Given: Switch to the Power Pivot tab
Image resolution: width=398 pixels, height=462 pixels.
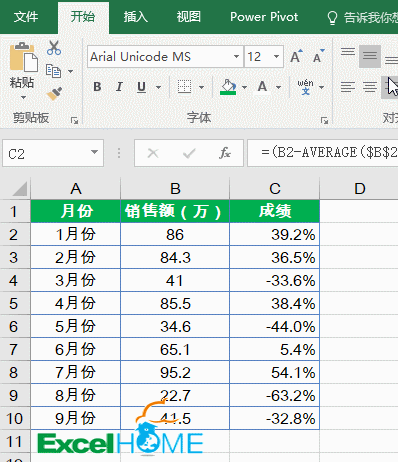Looking at the screenshot, I should [x=264, y=17].
